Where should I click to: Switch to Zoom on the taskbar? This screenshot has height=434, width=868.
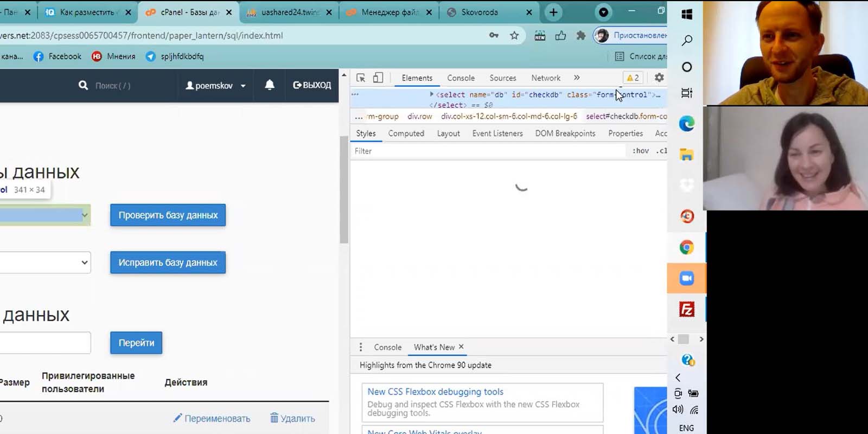687,278
